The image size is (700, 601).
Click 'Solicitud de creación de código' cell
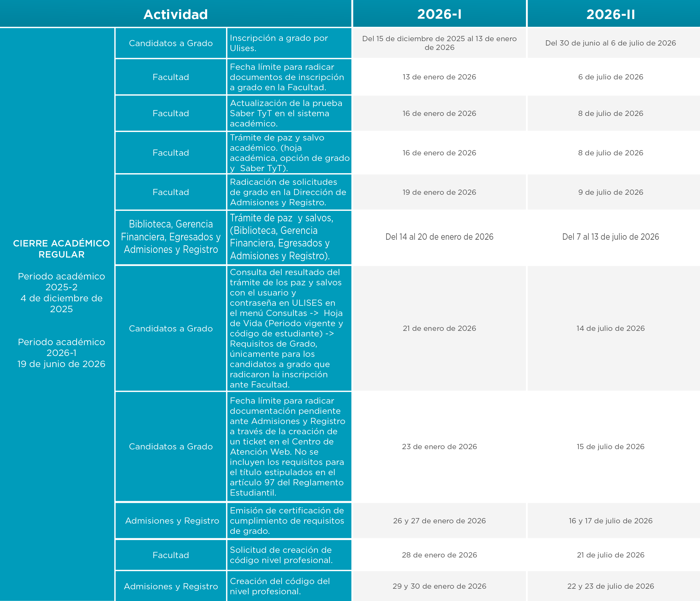point(289,555)
